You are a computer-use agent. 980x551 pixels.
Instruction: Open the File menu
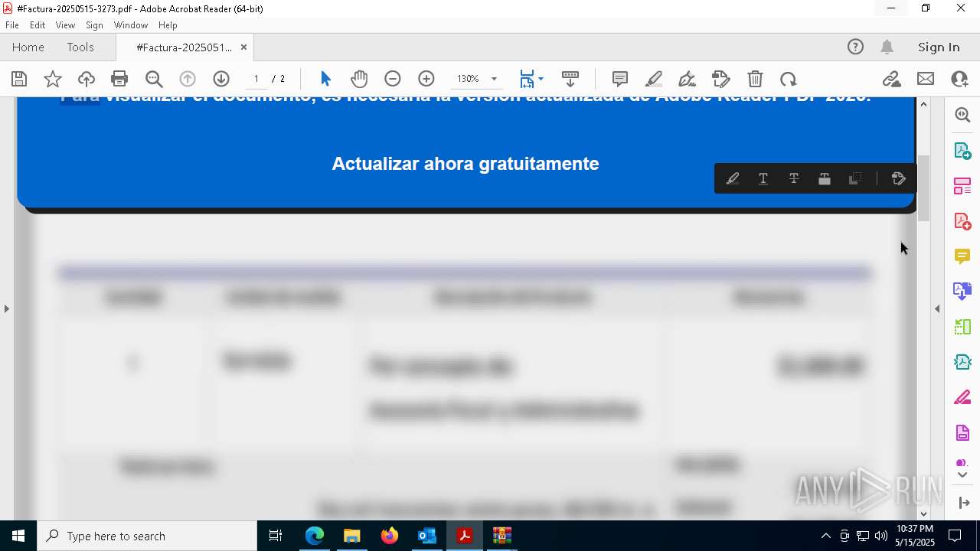coord(12,25)
